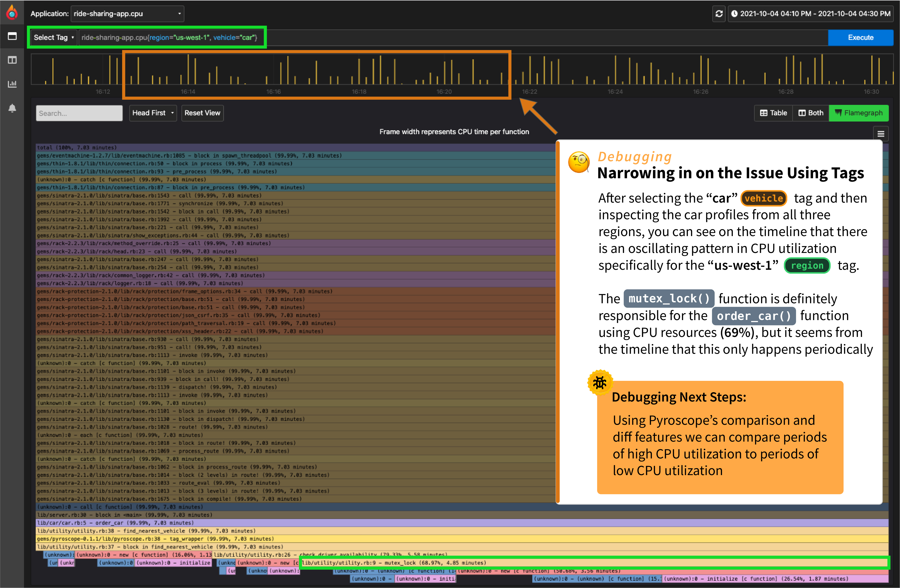Expand the Select Tag dropdown

click(53, 37)
